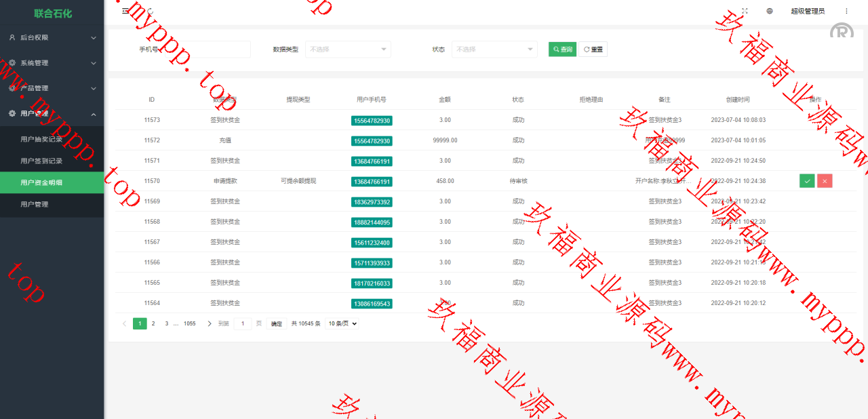Image resolution: width=868 pixels, height=419 pixels.
Task: Click the green 查询 search button
Action: pyautogui.click(x=562, y=49)
